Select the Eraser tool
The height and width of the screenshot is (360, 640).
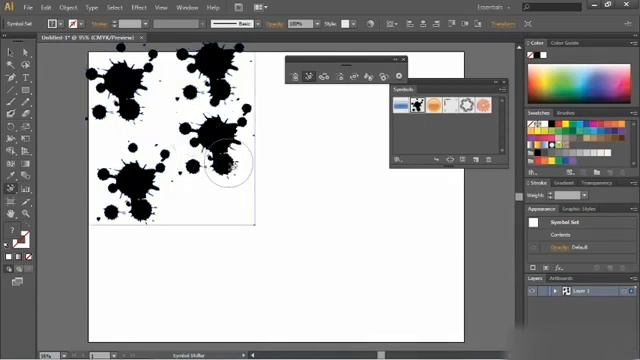pyautogui.click(x=25, y=114)
